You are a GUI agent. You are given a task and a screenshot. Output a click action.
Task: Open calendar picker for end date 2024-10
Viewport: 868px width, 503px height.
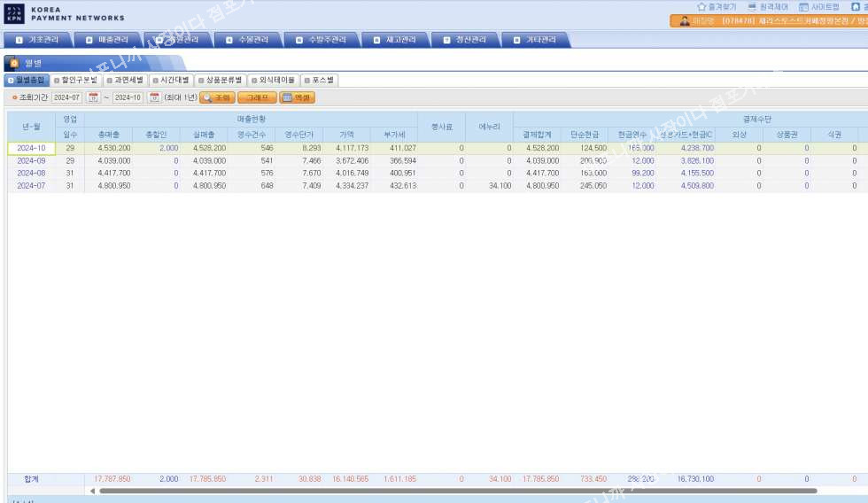[x=154, y=97]
